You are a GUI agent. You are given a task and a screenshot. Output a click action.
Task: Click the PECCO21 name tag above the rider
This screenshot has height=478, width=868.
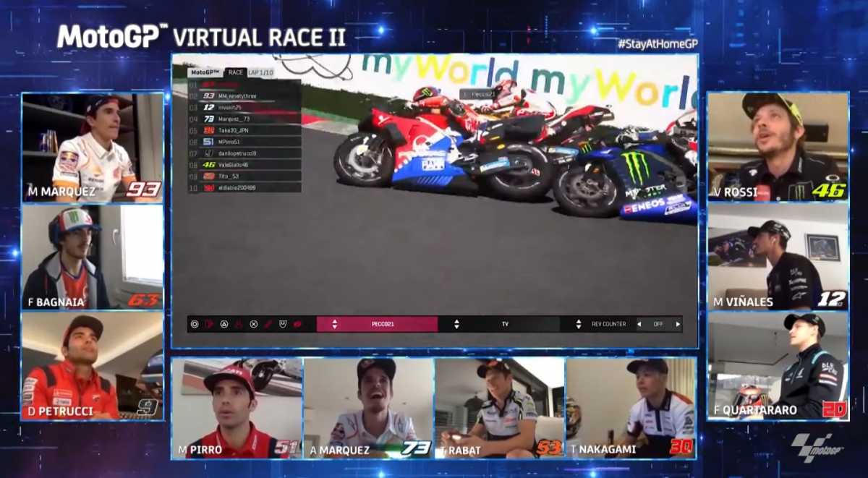pos(478,94)
